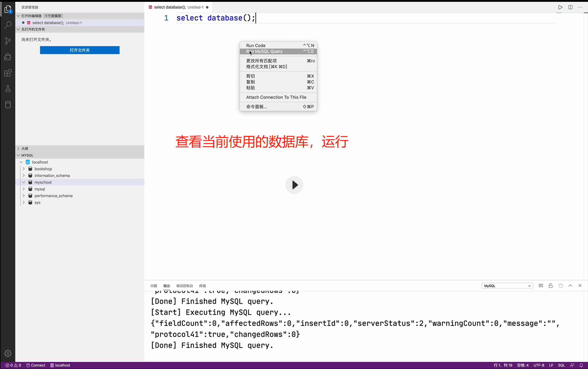This screenshot has height=369, width=588.
Task: Open the editor More Actions ellipsis
Action: pyautogui.click(x=580, y=7)
